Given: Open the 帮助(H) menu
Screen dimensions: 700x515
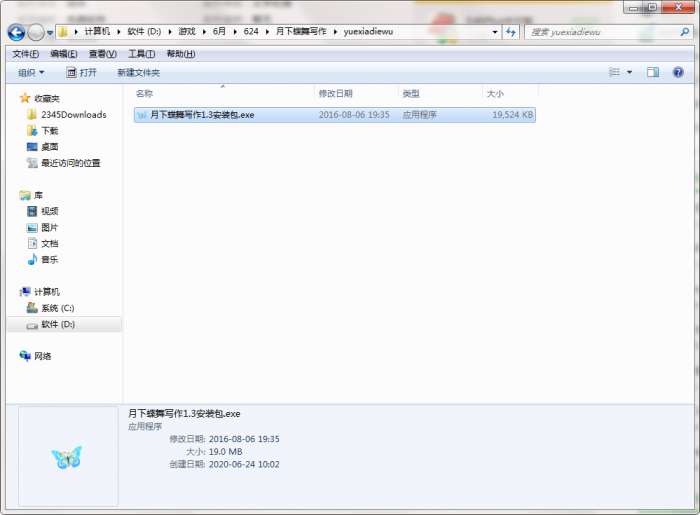Looking at the screenshot, I should pos(180,54).
